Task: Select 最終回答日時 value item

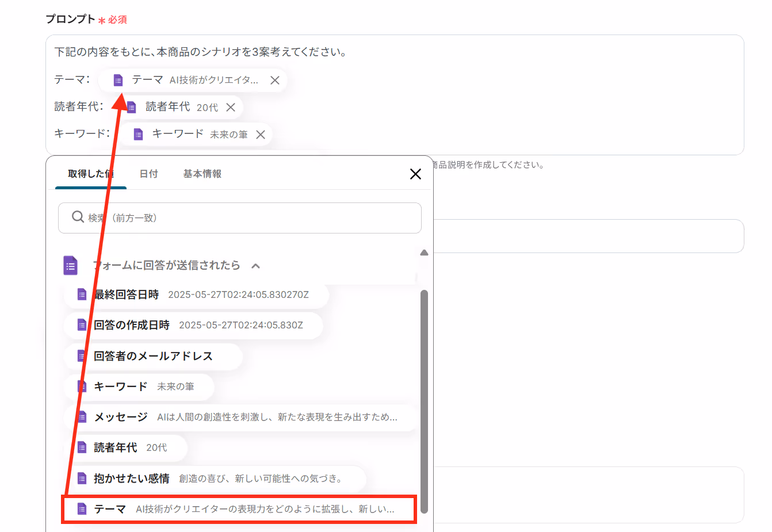Action: tap(196, 294)
